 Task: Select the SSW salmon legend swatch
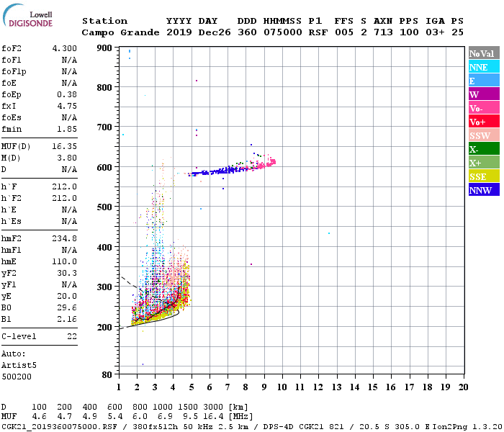click(484, 135)
